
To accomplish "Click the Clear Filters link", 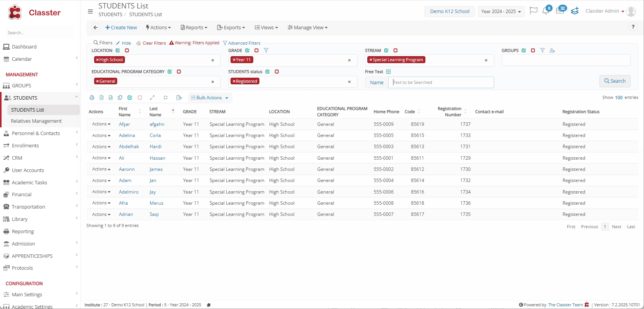I will [151, 43].
